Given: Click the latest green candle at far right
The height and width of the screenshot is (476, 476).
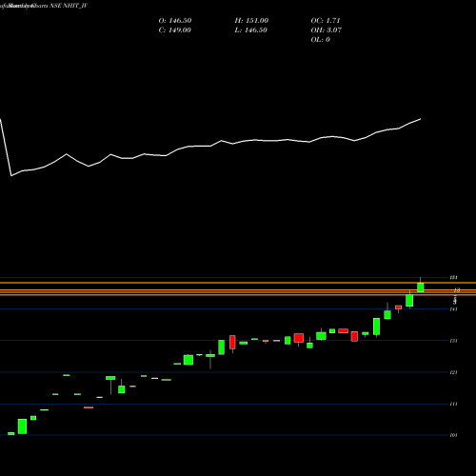Looking at the screenshot, I should (421, 288).
